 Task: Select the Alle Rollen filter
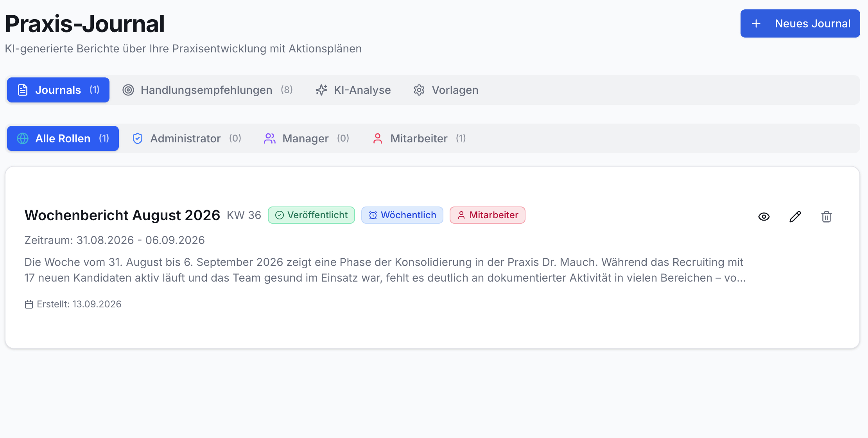[x=63, y=138]
